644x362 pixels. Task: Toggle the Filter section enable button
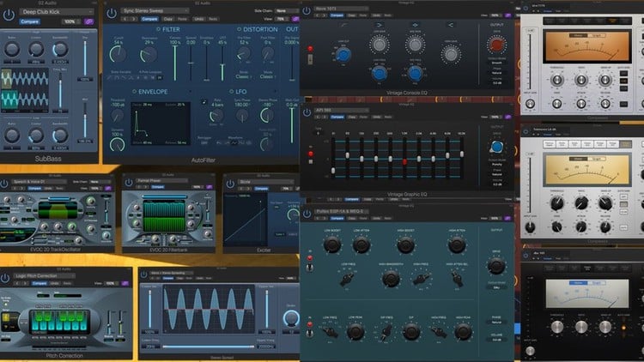pyautogui.click(x=157, y=29)
